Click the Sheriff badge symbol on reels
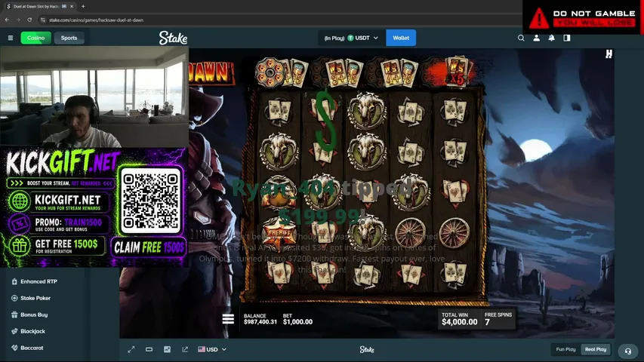This screenshot has height=362, width=644. pyautogui.click(x=279, y=234)
